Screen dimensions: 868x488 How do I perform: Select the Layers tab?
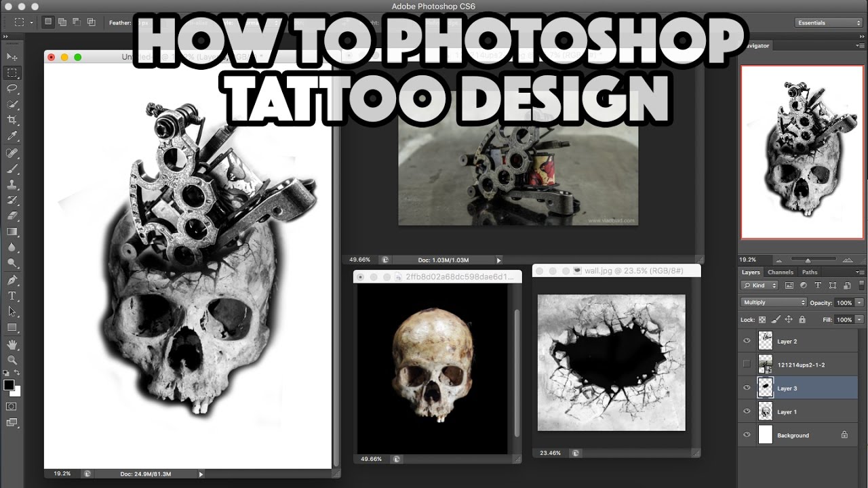(751, 272)
